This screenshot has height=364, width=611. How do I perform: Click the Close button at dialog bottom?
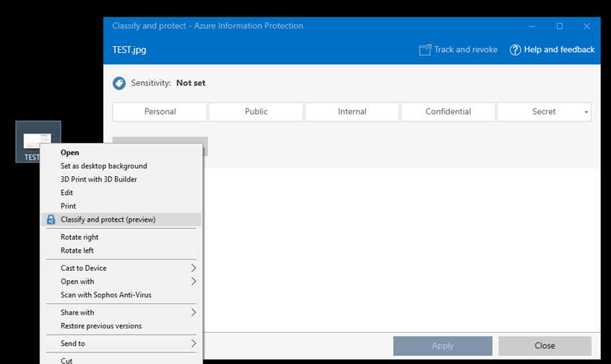pos(545,346)
